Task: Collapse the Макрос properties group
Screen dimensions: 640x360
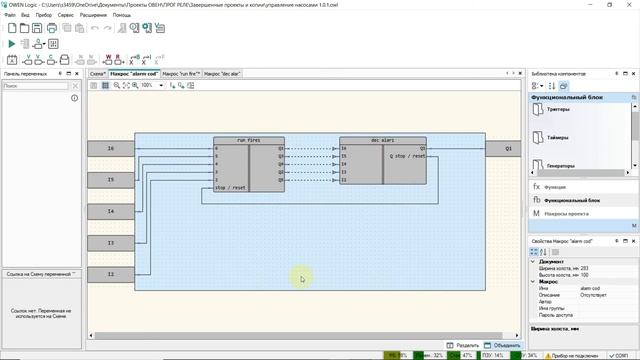Action: (x=533, y=282)
